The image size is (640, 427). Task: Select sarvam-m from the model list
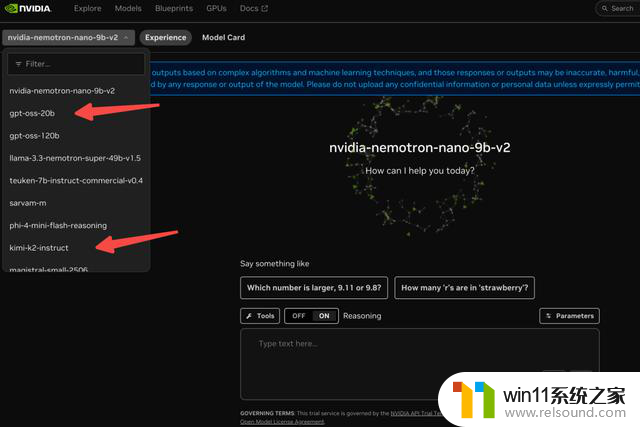76,203
